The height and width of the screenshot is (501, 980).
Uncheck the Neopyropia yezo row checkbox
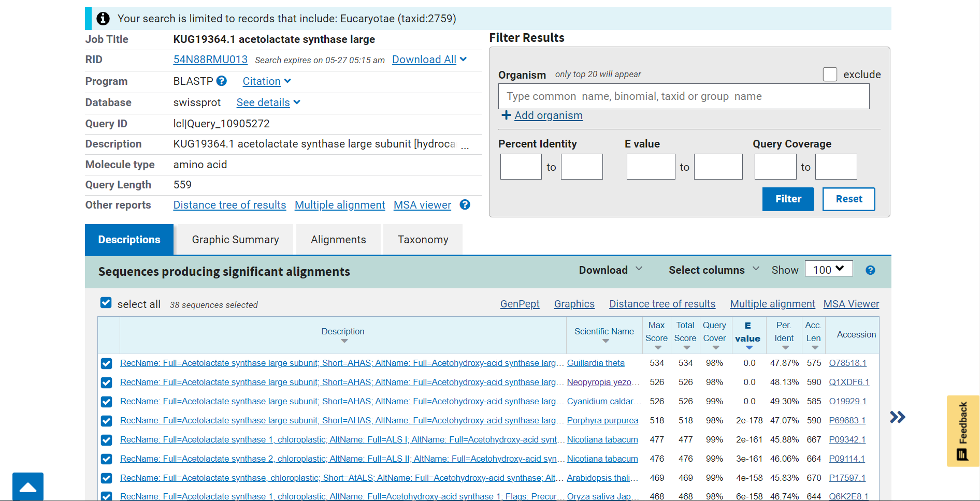(106, 382)
